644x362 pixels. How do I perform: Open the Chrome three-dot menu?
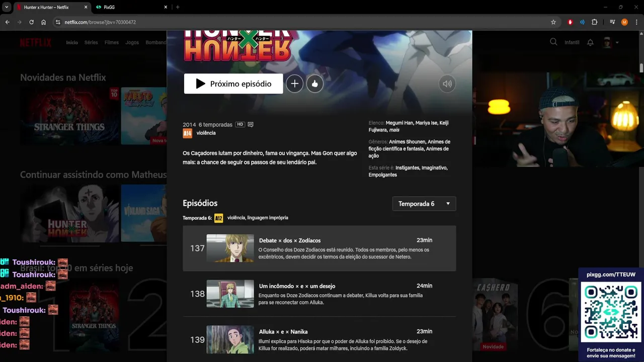[636, 22]
